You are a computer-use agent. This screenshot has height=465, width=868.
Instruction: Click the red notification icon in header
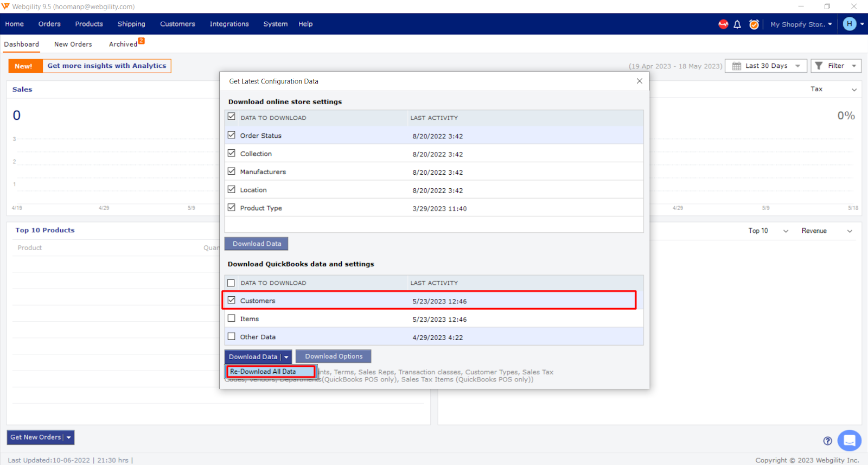tap(723, 24)
